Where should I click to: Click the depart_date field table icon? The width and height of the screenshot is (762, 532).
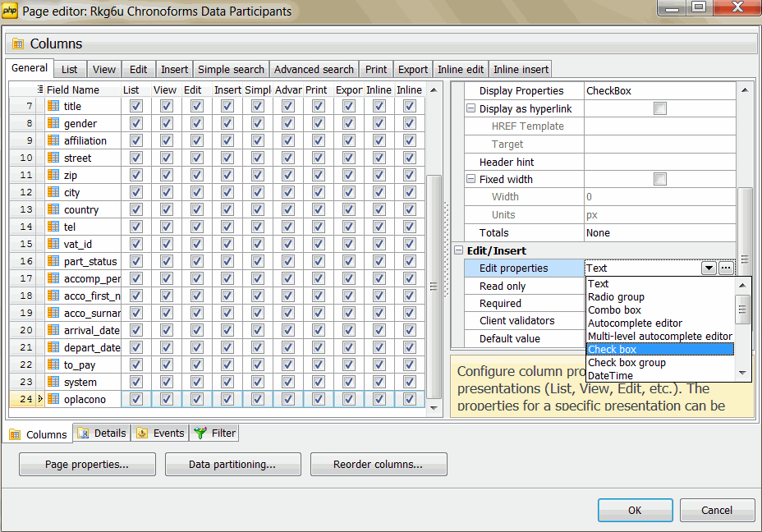pyautogui.click(x=53, y=347)
